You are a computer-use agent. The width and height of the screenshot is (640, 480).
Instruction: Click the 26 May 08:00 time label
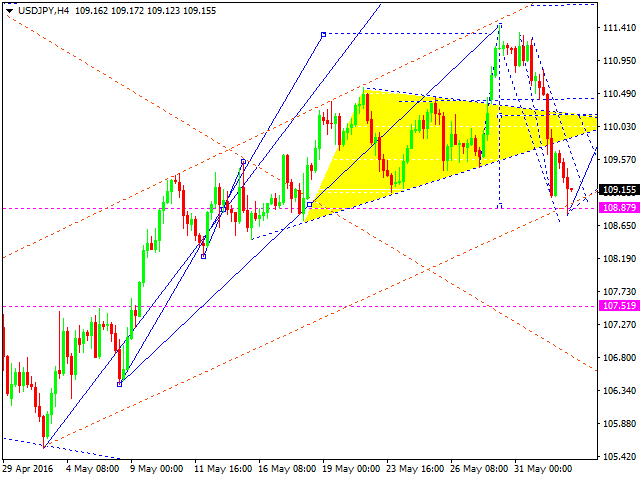click(x=479, y=469)
